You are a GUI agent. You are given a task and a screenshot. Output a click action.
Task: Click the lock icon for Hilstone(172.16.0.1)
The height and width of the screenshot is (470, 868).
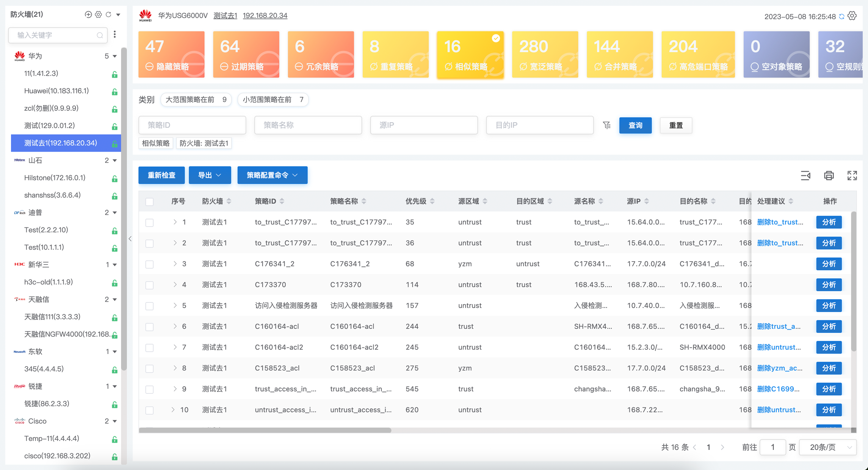coord(114,179)
